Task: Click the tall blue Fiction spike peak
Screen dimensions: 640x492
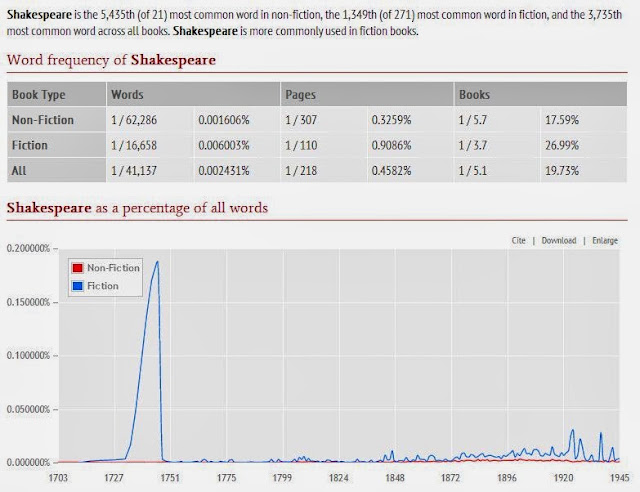Action: click(x=158, y=262)
